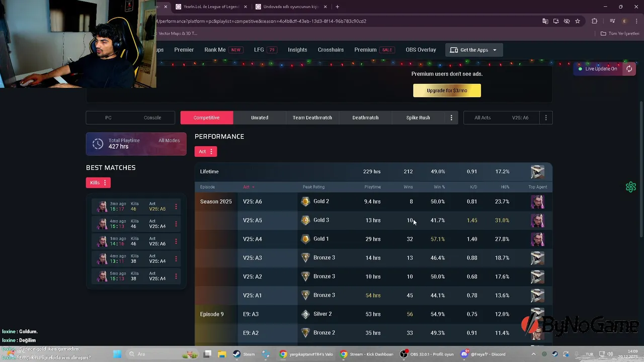The image size is (644, 362).
Task: Open more game modes three-dot menu
Action: [x=451, y=118]
